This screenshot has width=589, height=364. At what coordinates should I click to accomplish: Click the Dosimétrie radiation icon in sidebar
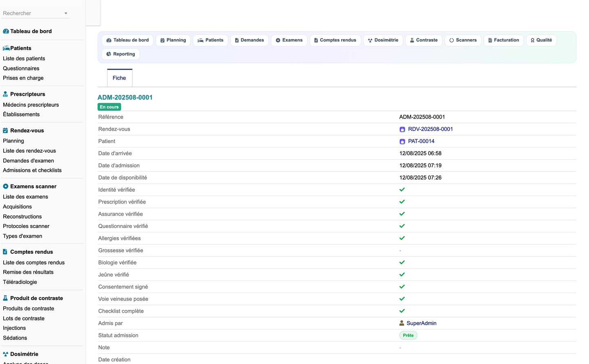pyautogui.click(x=5, y=354)
